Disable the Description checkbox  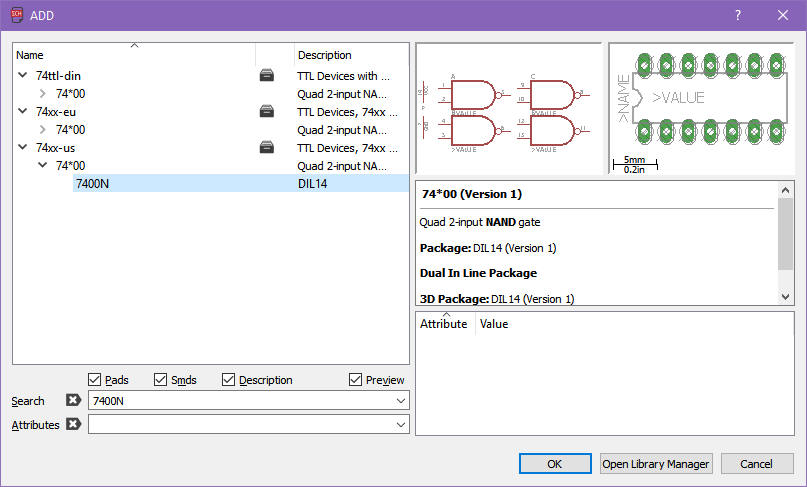pos(229,380)
